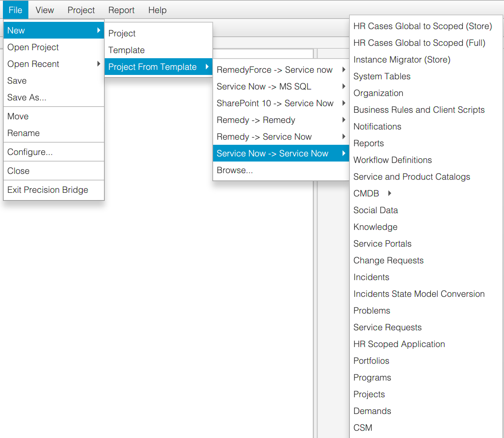This screenshot has height=438, width=504.
Task: Choose Notifications template
Action: click(x=426, y=126)
